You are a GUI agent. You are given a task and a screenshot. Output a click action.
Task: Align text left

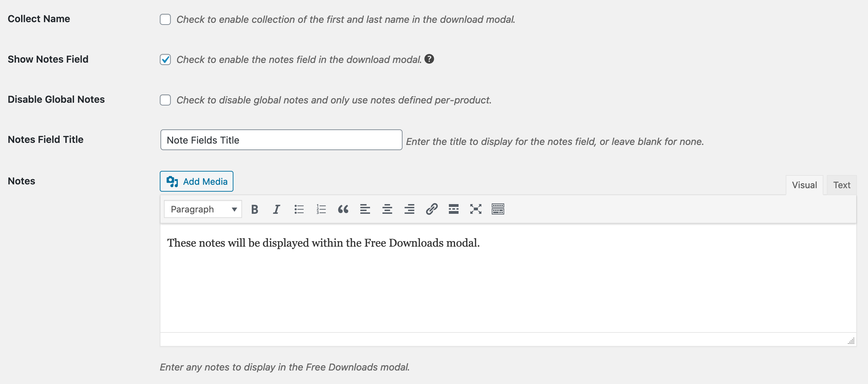click(x=365, y=209)
